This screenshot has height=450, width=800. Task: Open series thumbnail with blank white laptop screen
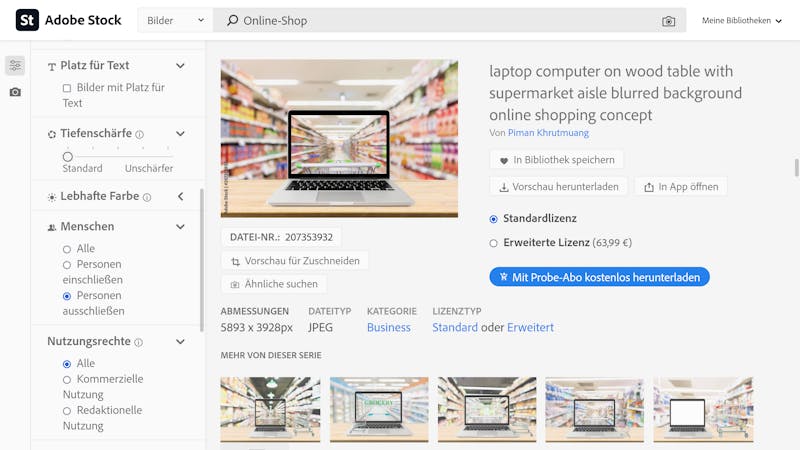tap(703, 409)
